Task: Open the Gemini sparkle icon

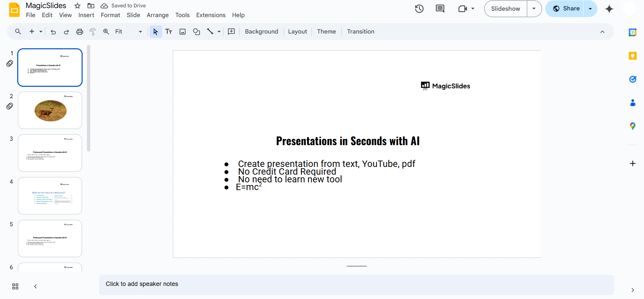Action: (x=609, y=9)
